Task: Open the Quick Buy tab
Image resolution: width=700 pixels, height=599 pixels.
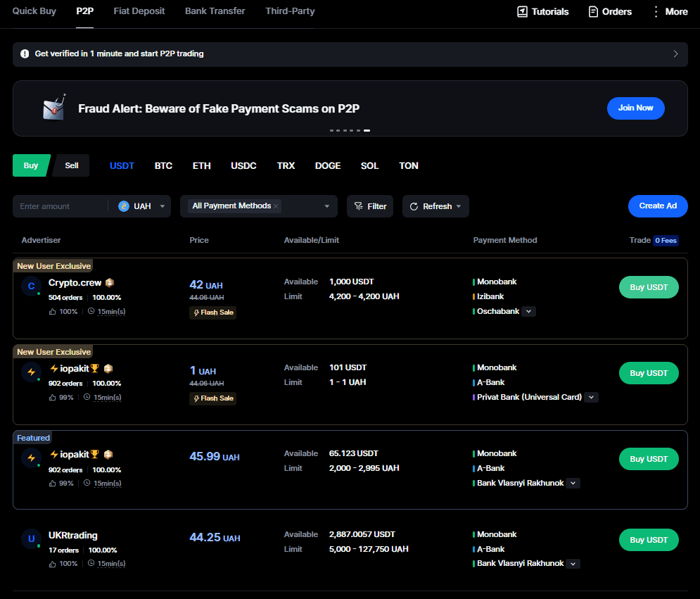Action: [x=34, y=11]
